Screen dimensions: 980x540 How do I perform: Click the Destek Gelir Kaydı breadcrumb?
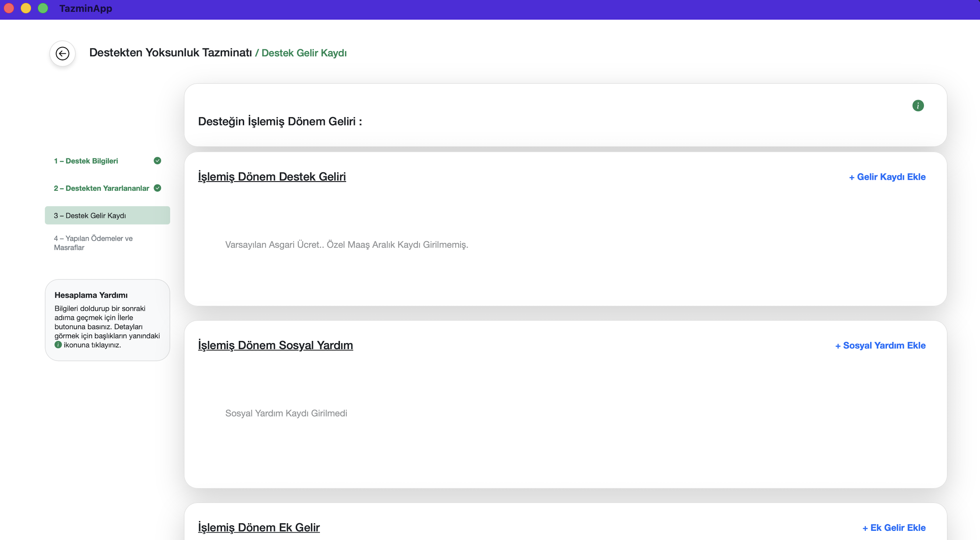pyautogui.click(x=304, y=53)
